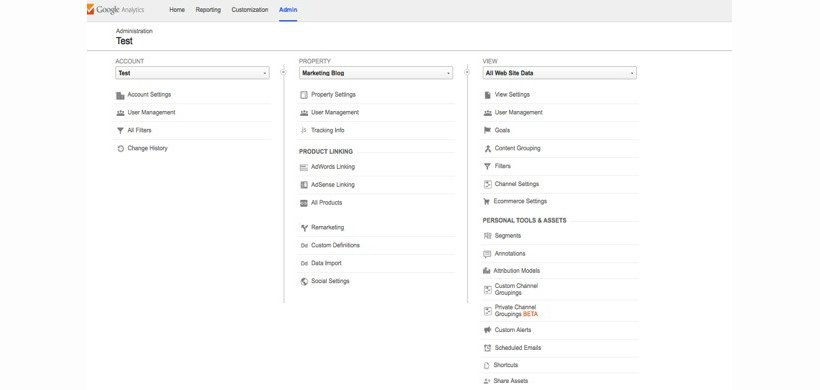This screenshot has height=390, width=820.
Task: Click the Goals flag icon
Action: click(x=487, y=131)
